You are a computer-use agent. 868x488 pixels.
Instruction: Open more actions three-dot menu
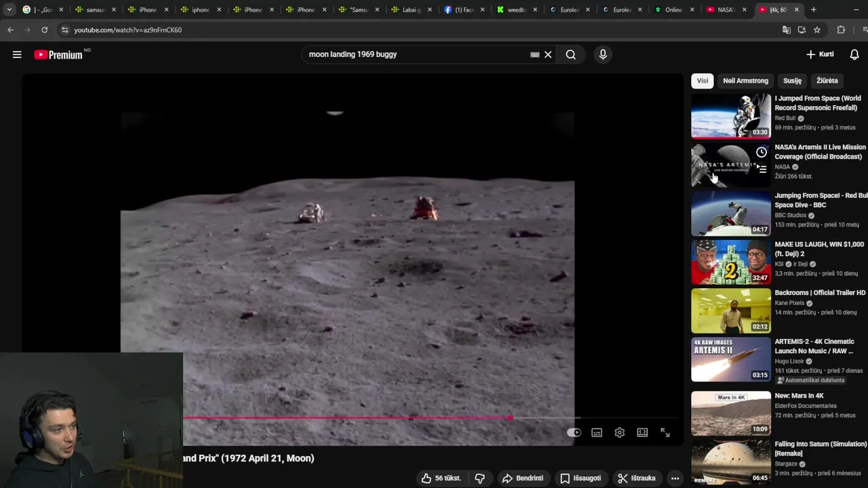tap(675, 479)
